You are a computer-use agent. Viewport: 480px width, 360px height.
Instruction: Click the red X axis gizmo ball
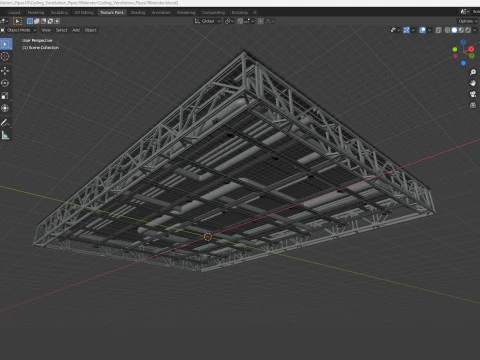(x=471, y=49)
